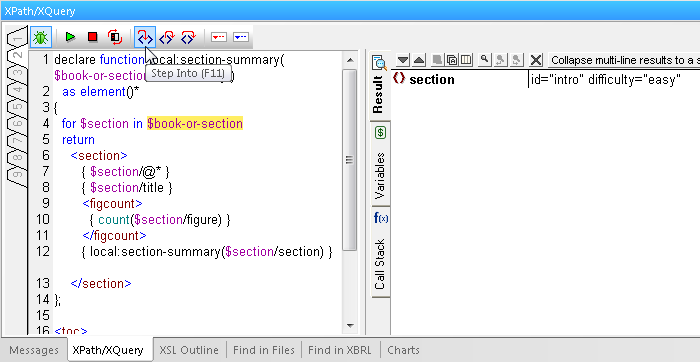This screenshot has height=362, width=700.
Task: Click count($section/figure) on line 10
Action: pyautogui.click(x=160, y=220)
